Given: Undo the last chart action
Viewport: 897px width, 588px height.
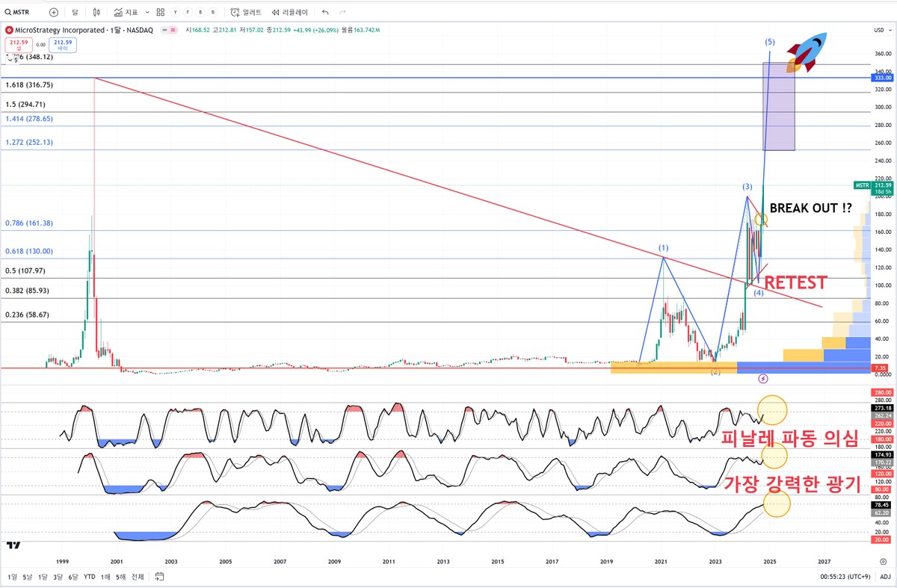Looking at the screenshot, I should coord(324,12).
